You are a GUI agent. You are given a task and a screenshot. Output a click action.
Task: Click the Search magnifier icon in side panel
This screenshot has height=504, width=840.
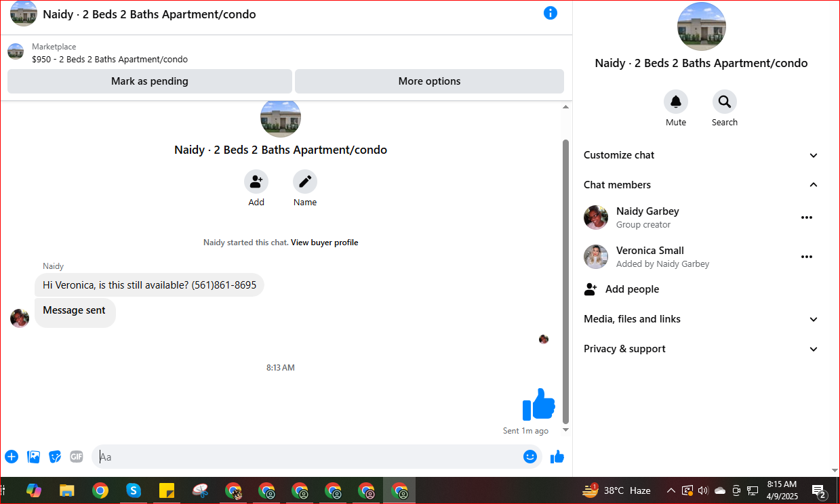725,102
